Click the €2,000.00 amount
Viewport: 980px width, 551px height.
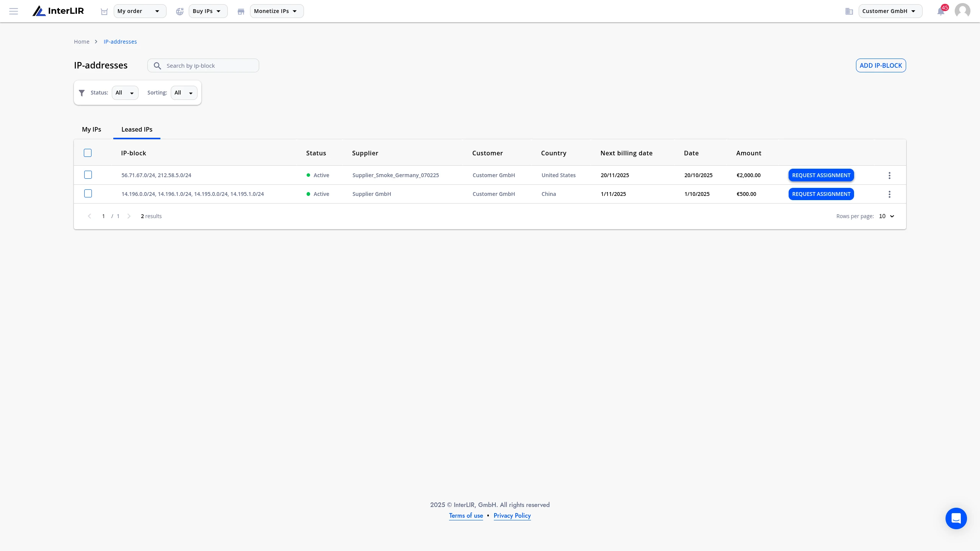click(749, 175)
